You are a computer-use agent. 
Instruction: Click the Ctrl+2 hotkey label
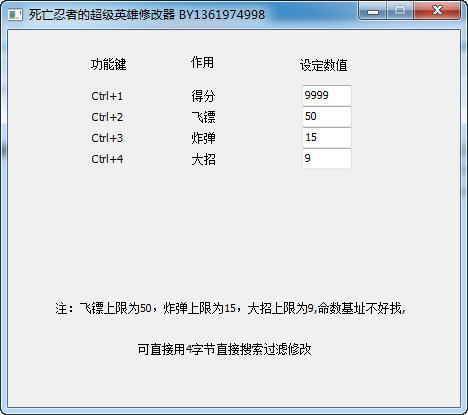click(x=107, y=117)
